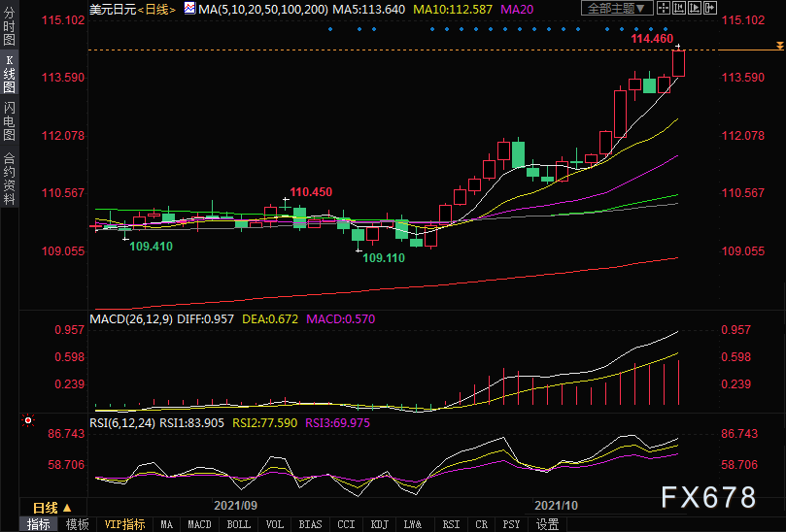The image size is (786, 532).
Task: Choose the RSI indicator button
Action: pos(451,524)
